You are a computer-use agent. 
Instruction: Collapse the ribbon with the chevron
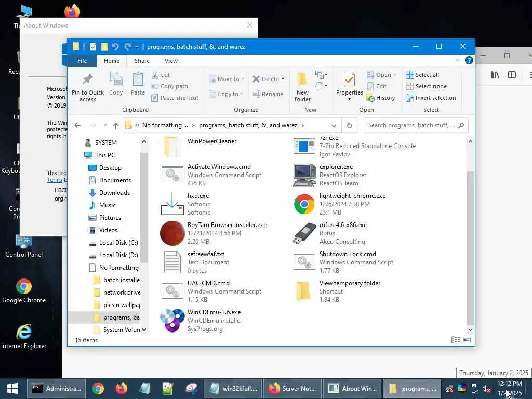coord(457,60)
